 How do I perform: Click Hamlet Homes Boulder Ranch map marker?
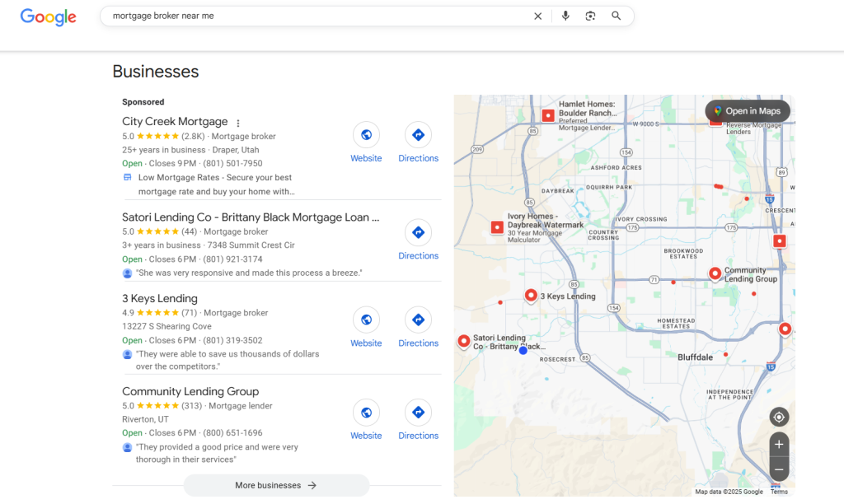[548, 115]
